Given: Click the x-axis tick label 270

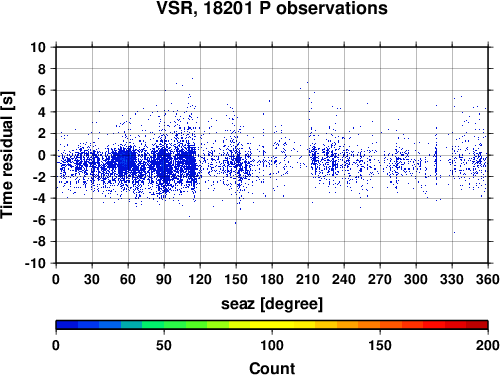Looking at the screenshot, I should click(380, 279).
